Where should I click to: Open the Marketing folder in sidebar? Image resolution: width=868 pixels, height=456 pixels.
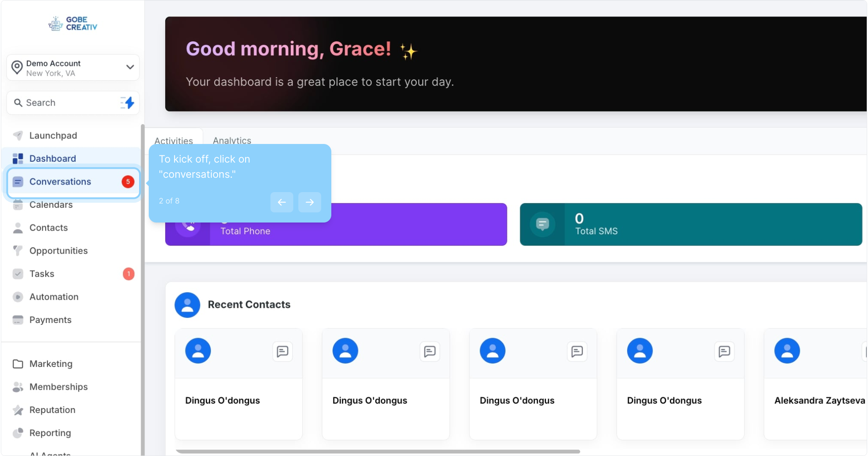point(51,364)
